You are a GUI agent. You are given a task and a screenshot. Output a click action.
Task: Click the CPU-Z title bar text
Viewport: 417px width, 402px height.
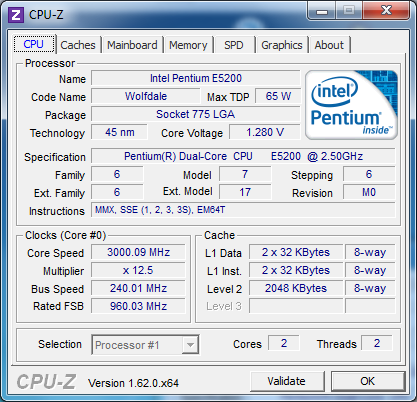46,14
